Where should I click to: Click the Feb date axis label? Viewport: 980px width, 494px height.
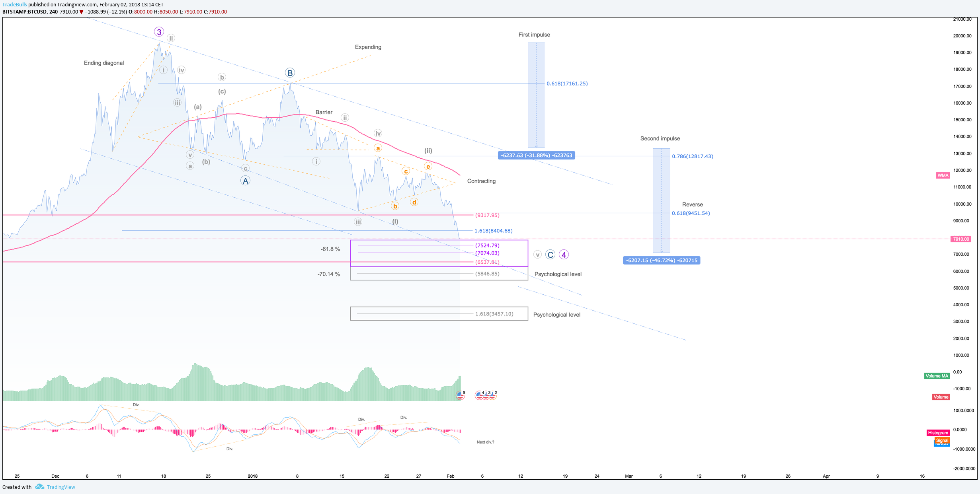pos(450,476)
